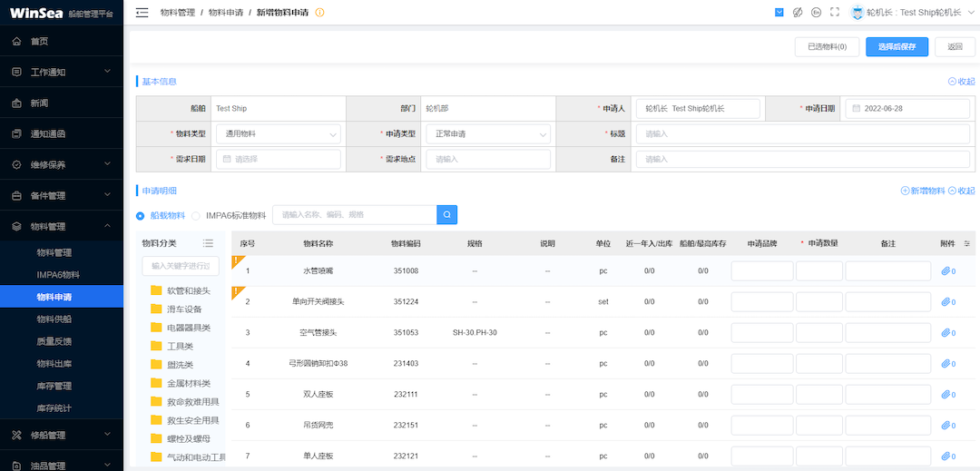Open table column settings icon near 附件

tap(967, 243)
